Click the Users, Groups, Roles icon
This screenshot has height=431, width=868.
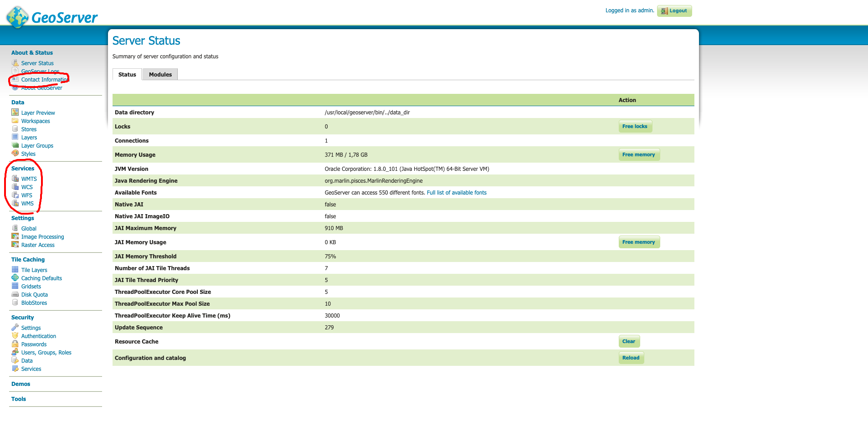pyautogui.click(x=15, y=352)
